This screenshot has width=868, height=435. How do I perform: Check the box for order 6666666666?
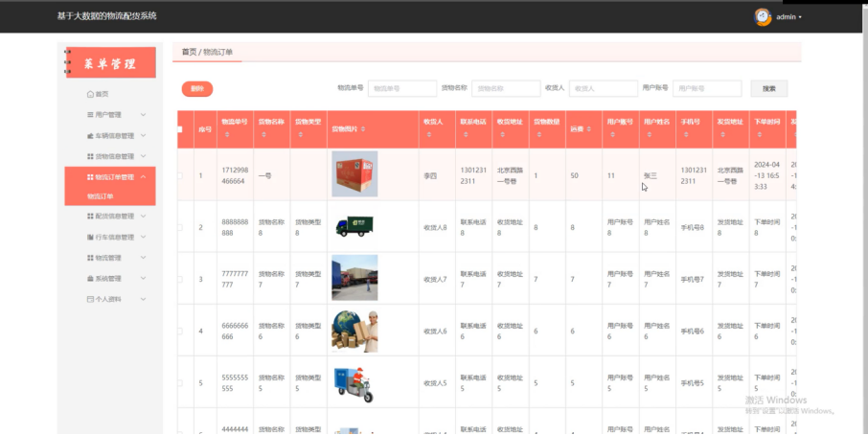179,331
